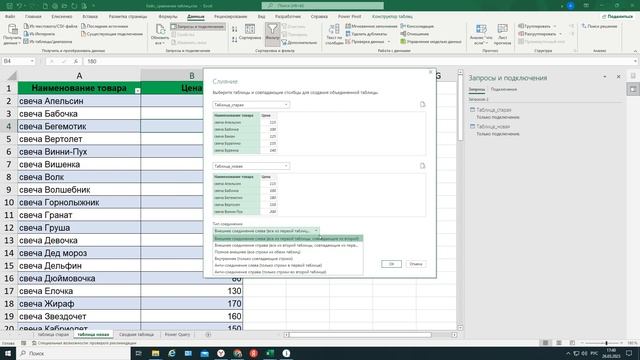Open the Таблица старая sheet tab

(x=53, y=335)
